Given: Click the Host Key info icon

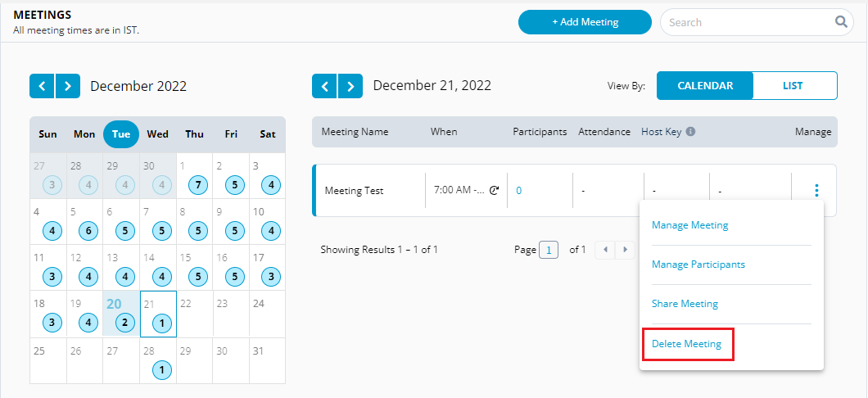Looking at the screenshot, I should (x=690, y=132).
